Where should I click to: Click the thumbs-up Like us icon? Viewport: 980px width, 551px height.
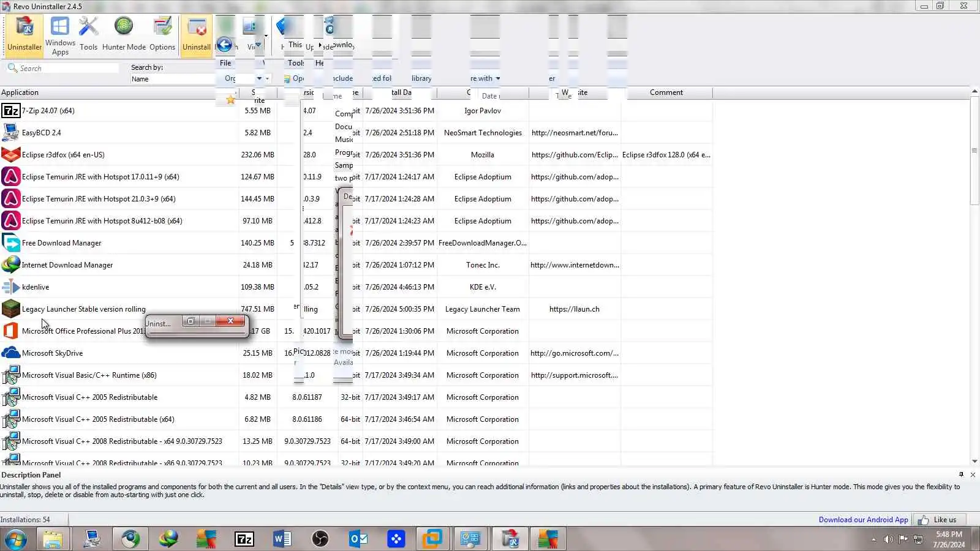(923, 520)
